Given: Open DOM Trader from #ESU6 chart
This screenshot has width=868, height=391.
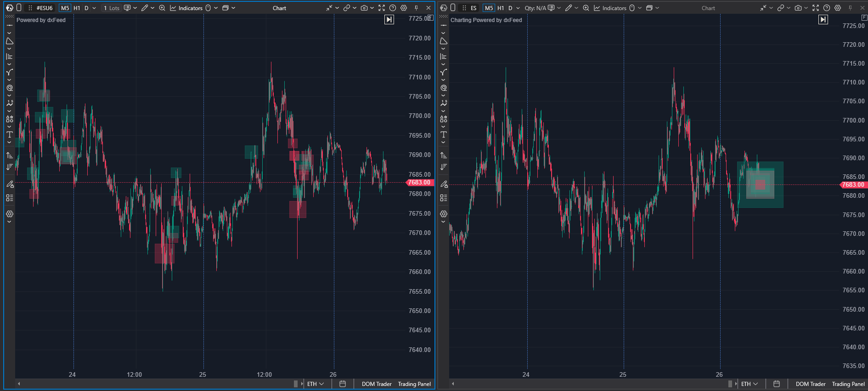Looking at the screenshot, I should [377, 384].
